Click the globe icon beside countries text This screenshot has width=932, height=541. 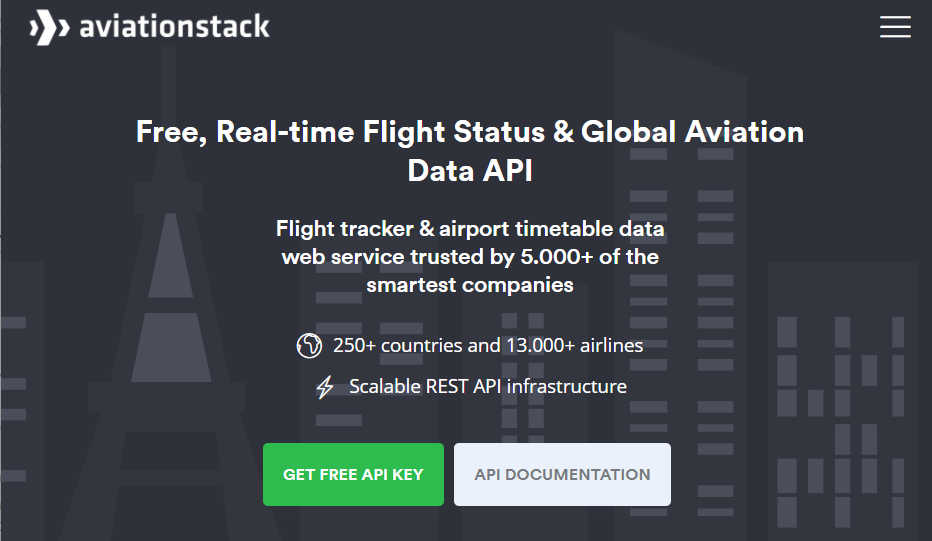point(309,345)
